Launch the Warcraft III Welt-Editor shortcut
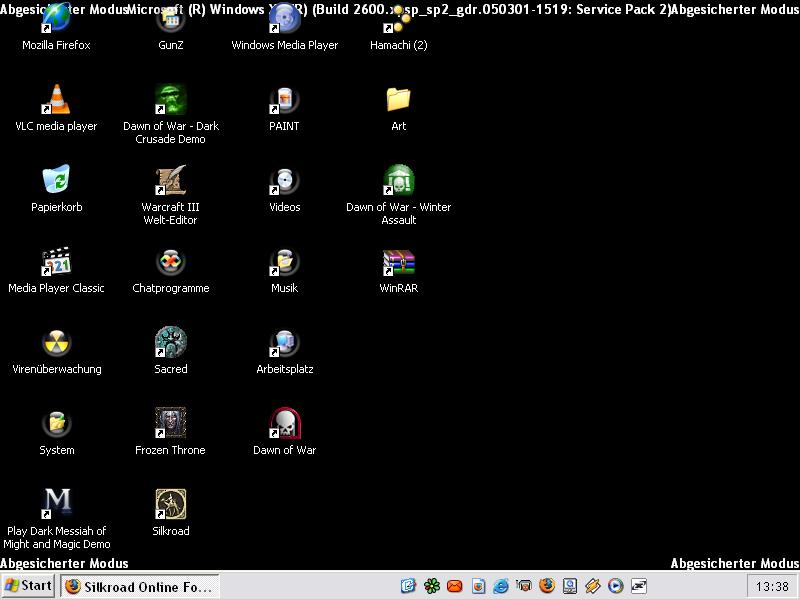800x600 pixels. click(x=170, y=181)
